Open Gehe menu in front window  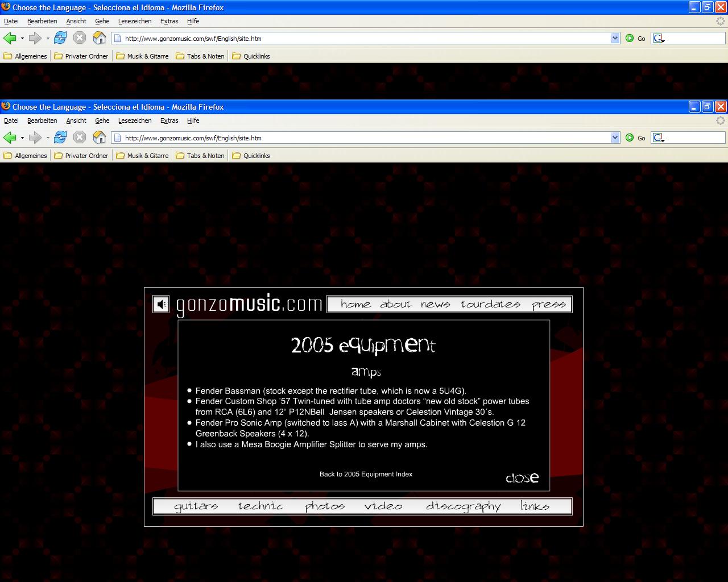click(102, 120)
